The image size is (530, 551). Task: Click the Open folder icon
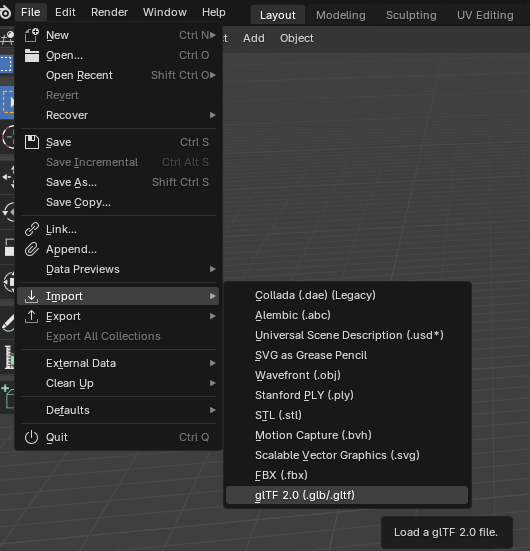[32, 56]
